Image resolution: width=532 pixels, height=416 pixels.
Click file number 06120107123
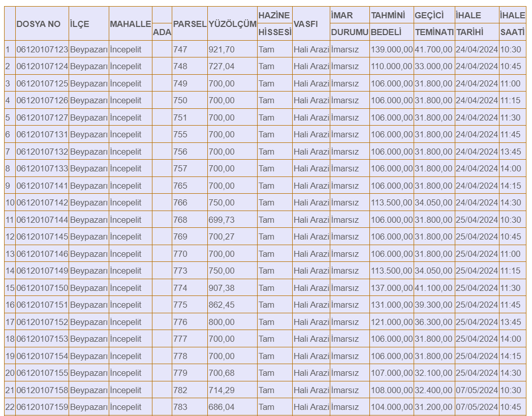[42, 50]
